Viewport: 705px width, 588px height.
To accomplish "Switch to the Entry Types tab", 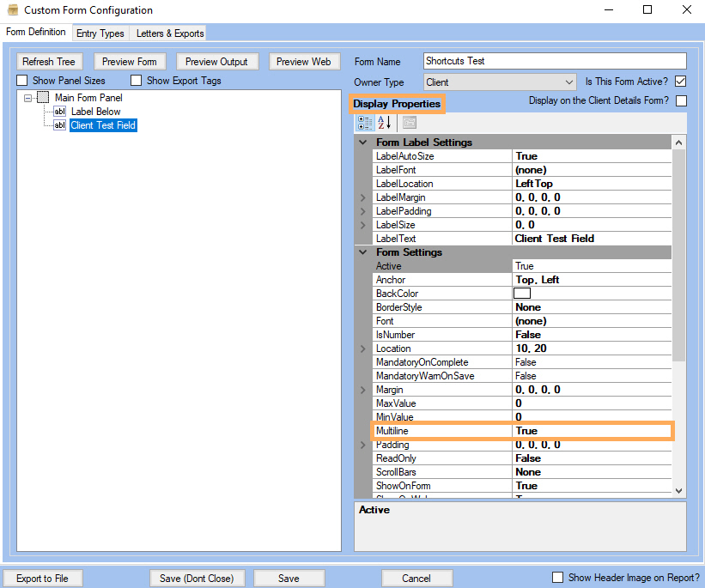I will click(100, 33).
